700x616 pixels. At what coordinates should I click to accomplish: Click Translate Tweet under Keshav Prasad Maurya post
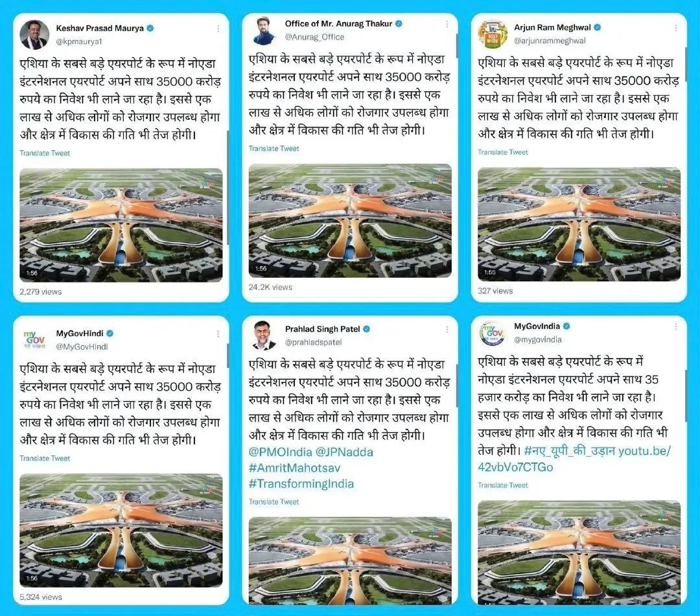pos(45,153)
